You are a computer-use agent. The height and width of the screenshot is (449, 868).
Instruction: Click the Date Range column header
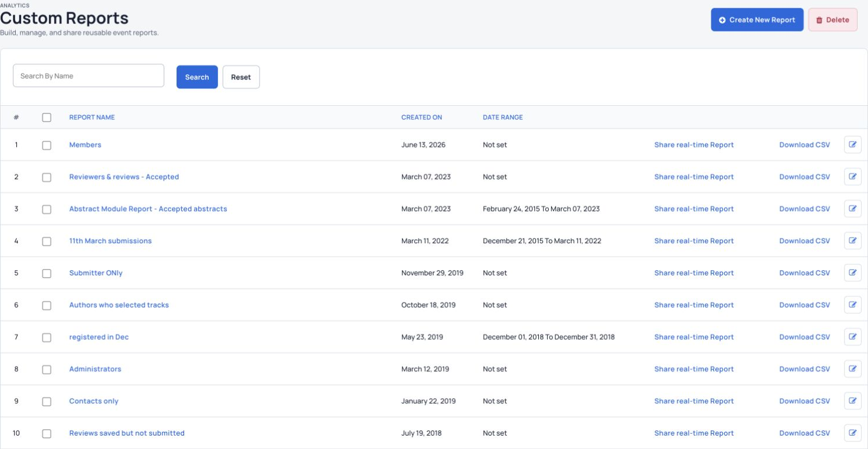503,118
